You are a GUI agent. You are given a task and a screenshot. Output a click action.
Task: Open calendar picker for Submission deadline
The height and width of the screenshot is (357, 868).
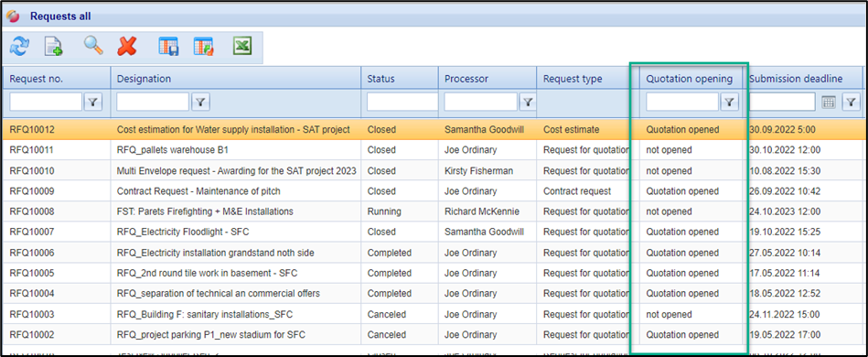coord(828,102)
